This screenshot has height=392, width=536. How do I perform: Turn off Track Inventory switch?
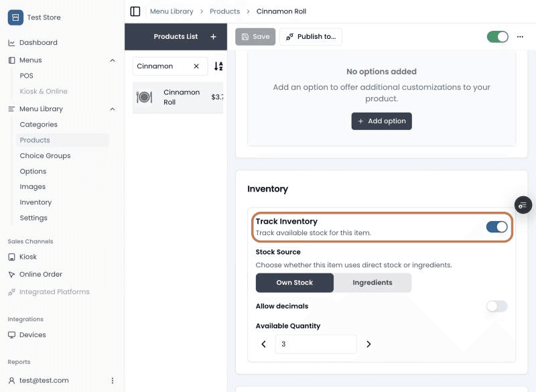[496, 227]
